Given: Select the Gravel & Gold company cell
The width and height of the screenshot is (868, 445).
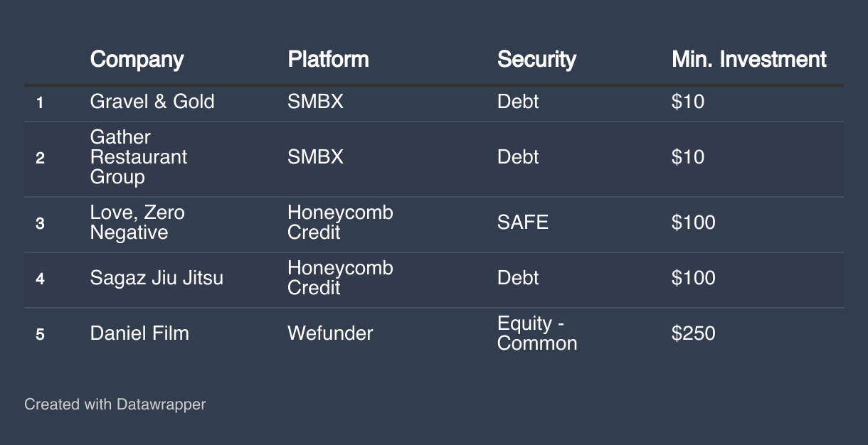Looking at the screenshot, I should pos(152,102).
